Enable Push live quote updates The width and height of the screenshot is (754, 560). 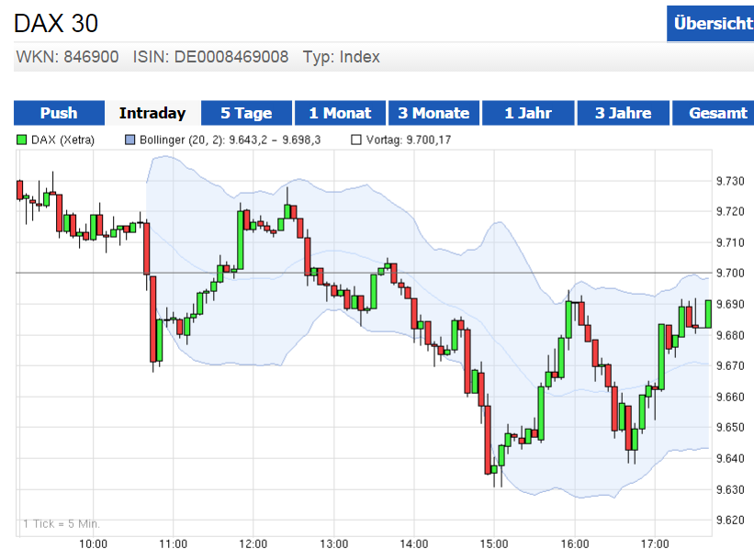coord(58,113)
